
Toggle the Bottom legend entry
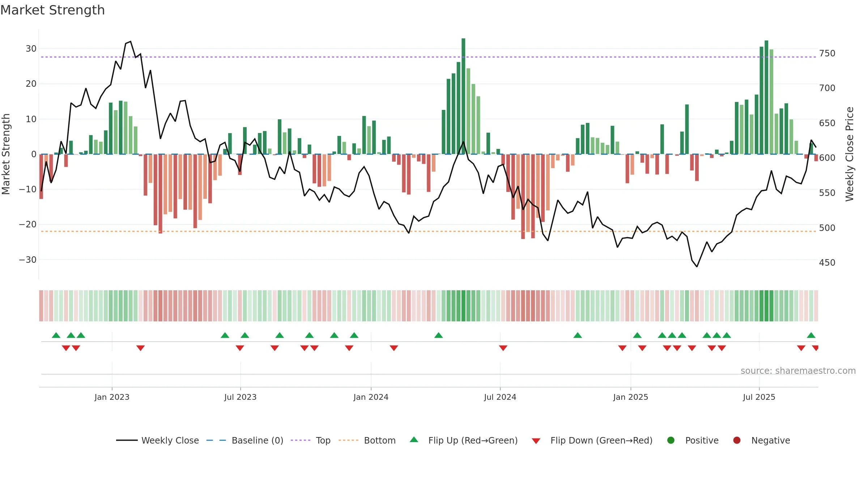tap(367, 440)
